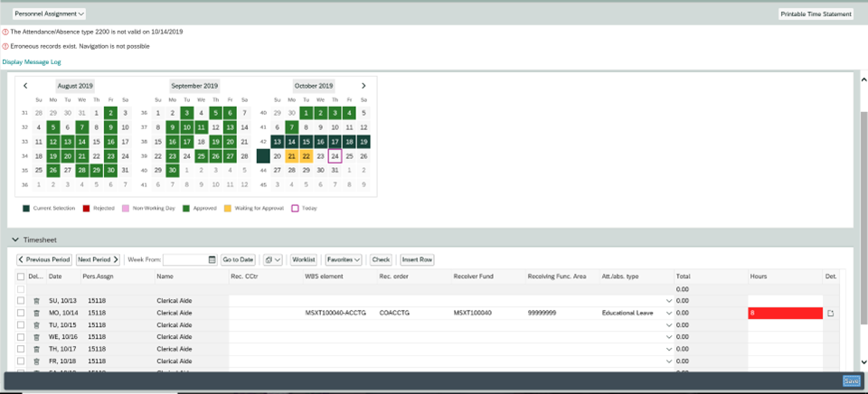Open details icon for Educational Leave row
The height and width of the screenshot is (394, 868).
click(x=830, y=313)
